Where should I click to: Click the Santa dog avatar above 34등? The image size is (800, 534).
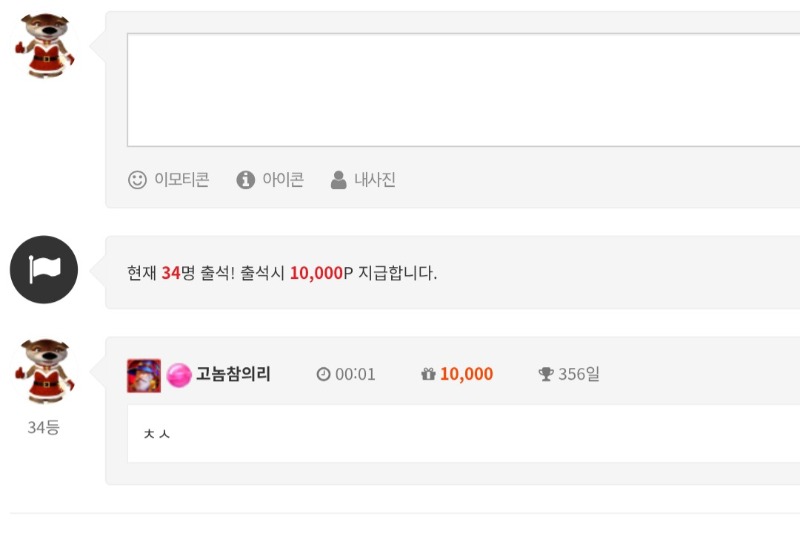click(44, 371)
